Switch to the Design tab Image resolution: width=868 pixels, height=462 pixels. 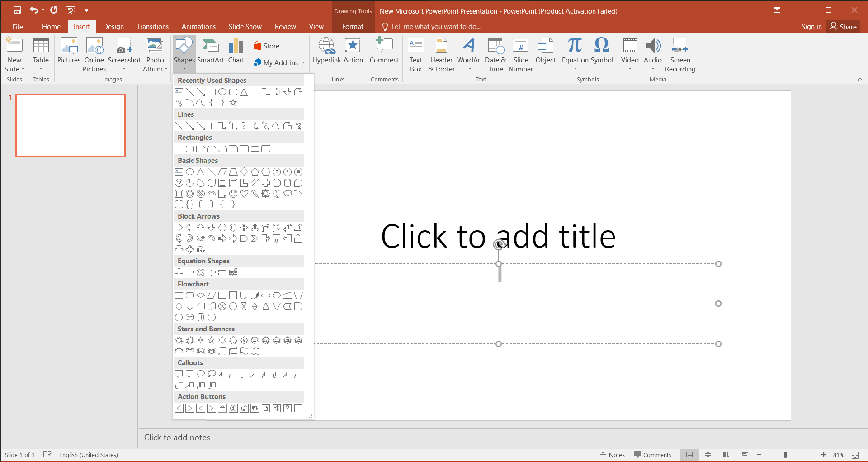tap(113, 27)
